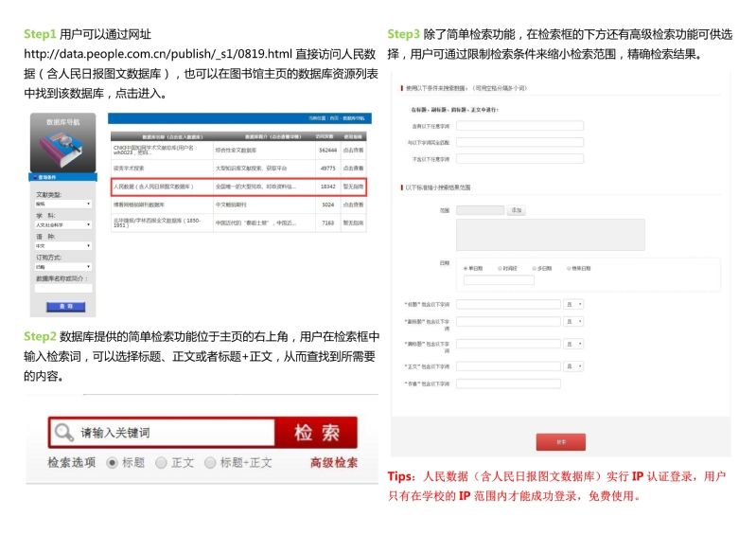Open the 订购方式 dropdown
Image resolution: width=756 pixels, height=535 pixels.
pyautogui.click(x=63, y=267)
